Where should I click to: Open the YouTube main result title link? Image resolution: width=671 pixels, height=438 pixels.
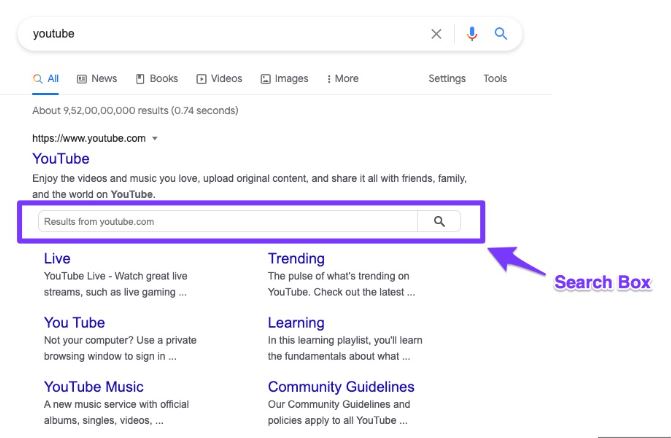tap(61, 159)
